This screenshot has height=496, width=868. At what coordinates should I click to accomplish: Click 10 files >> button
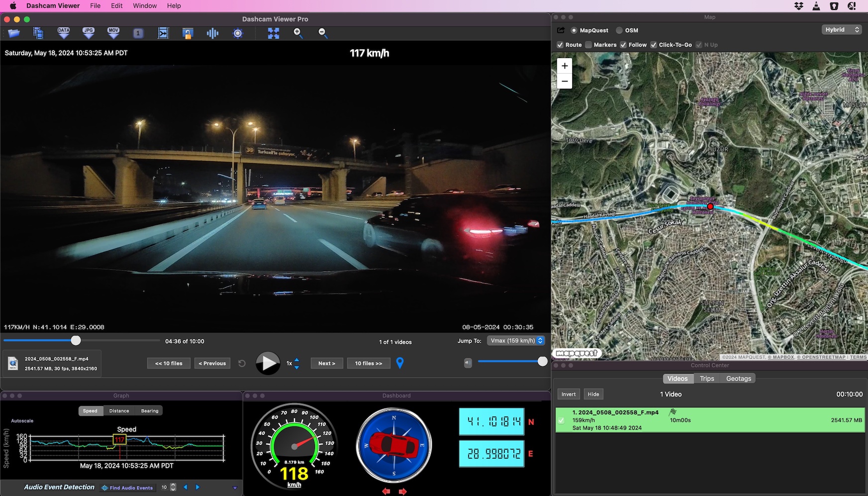click(x=369, y=364)
